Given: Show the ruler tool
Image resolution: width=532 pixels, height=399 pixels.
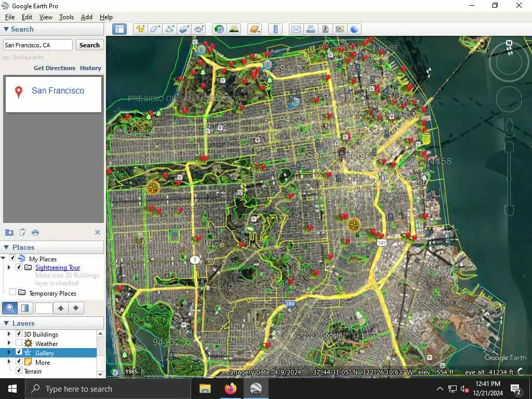Looking at the screenshot, I should point(275,29).
